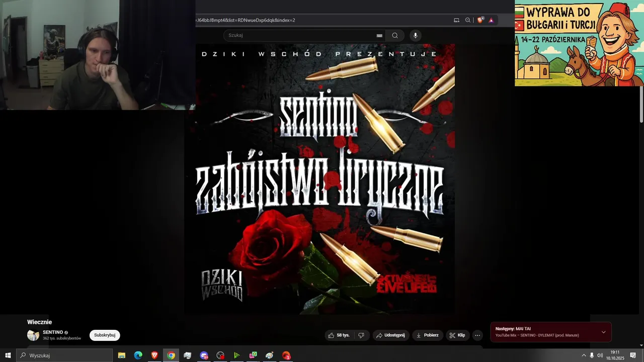644x362 pixels.
Task: Open the zoom magnifier icon in address bar
Action: coord(468,20)
